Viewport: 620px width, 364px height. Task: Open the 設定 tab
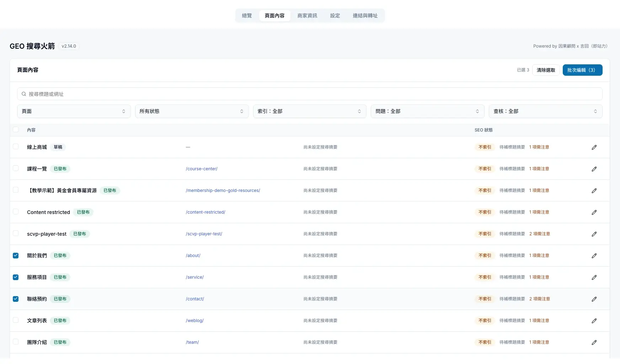click(335, 16)
